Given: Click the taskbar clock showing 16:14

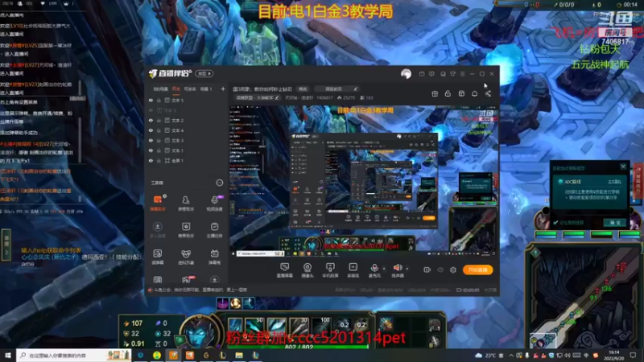Looking at the screenshot, I should click(613, 355).
